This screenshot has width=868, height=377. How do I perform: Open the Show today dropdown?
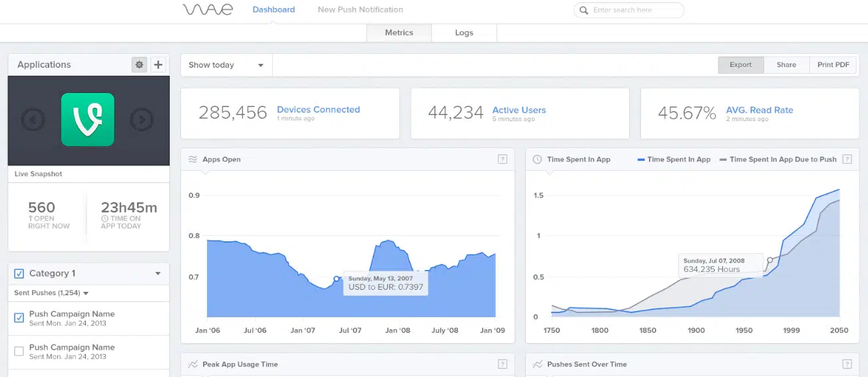click(x=226, y=65)
